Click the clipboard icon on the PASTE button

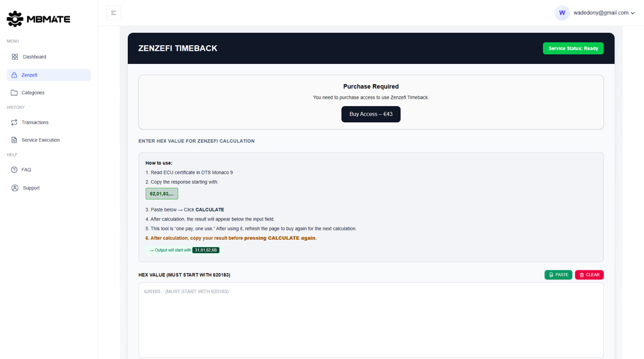point(550,274)
